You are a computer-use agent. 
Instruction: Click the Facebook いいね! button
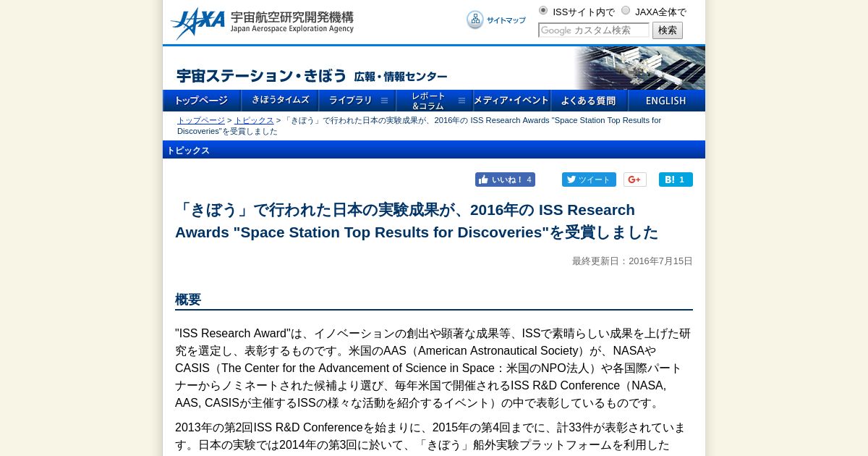pos(505,180)
